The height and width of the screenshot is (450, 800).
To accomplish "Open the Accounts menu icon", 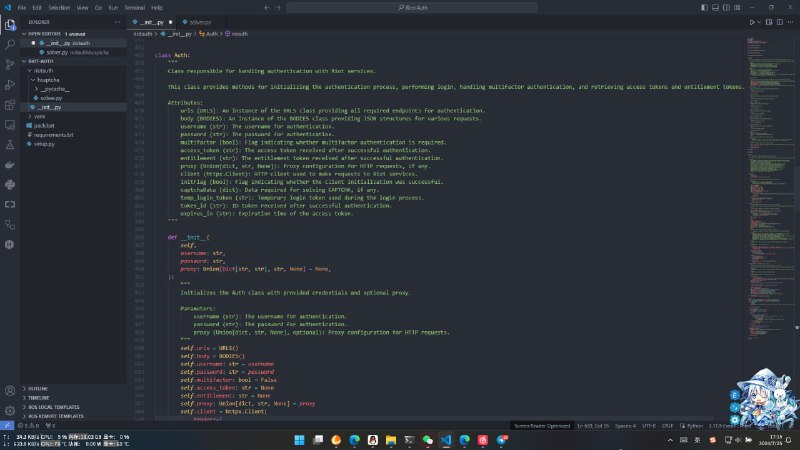I will click(10, 391).
